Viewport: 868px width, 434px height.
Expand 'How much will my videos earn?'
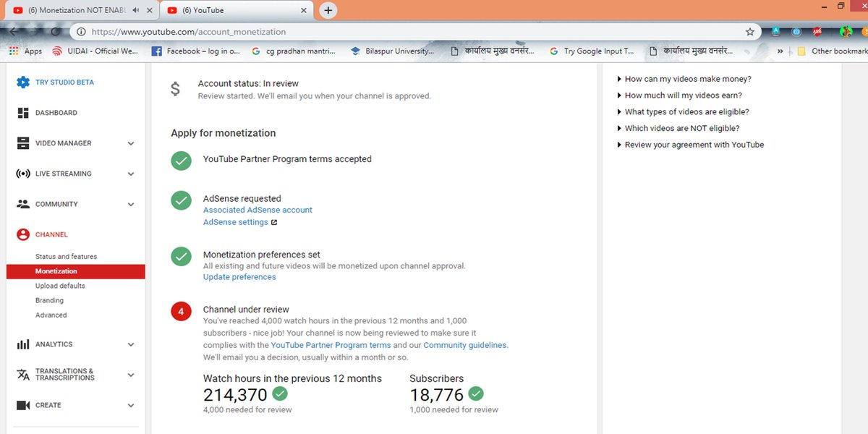click(x=679, y=95)
